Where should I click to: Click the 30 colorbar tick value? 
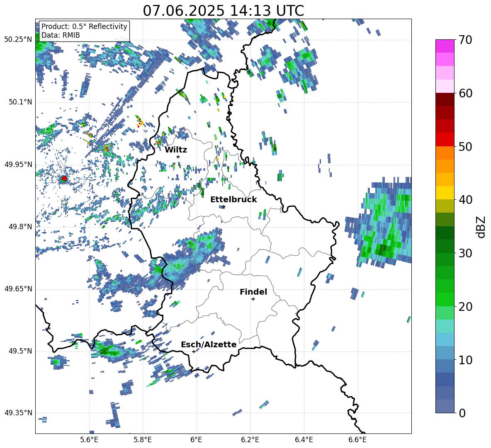pyautogui.click(x=465, y=253)
